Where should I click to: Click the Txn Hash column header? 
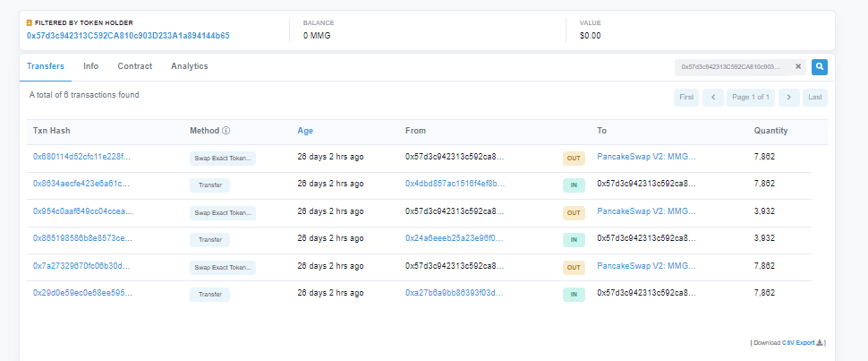point(52,131)
